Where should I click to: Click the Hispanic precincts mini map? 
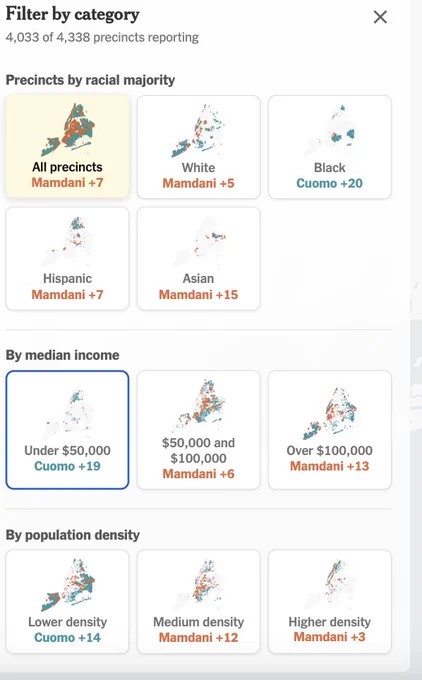68,242
